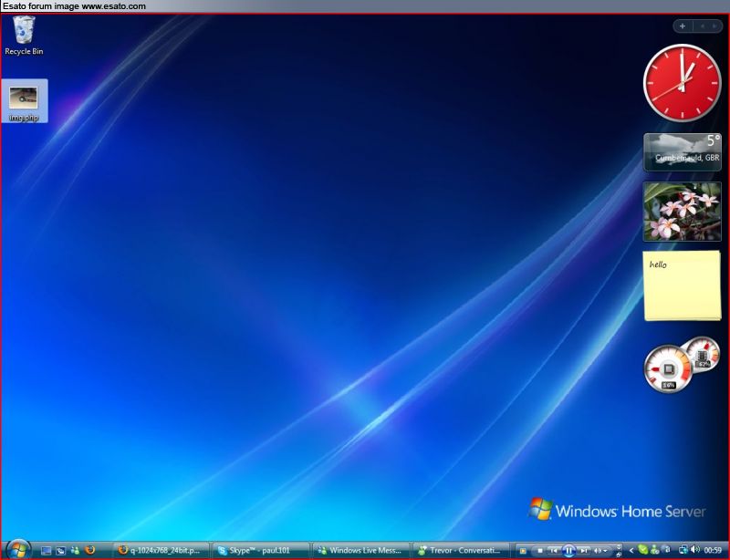Click the small memory meter gauge
The image size is (730, 560).
click(703, 355)
